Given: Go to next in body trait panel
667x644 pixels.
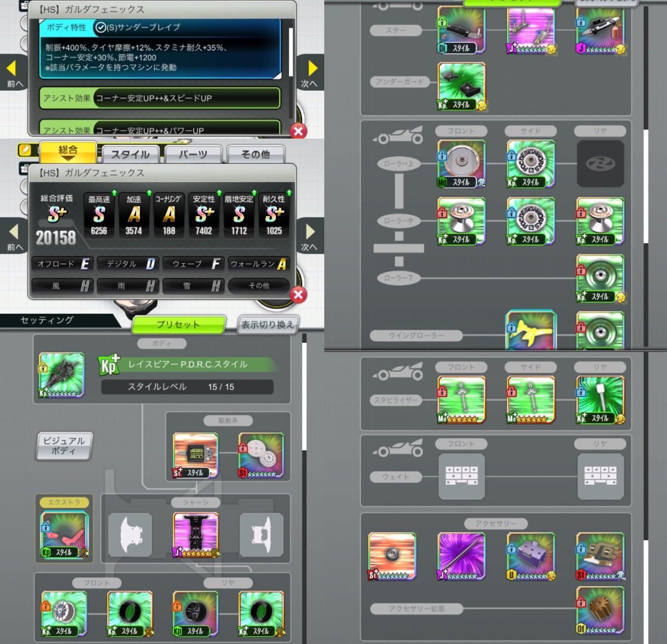Looking at the screenshot, I should point(310,72).
